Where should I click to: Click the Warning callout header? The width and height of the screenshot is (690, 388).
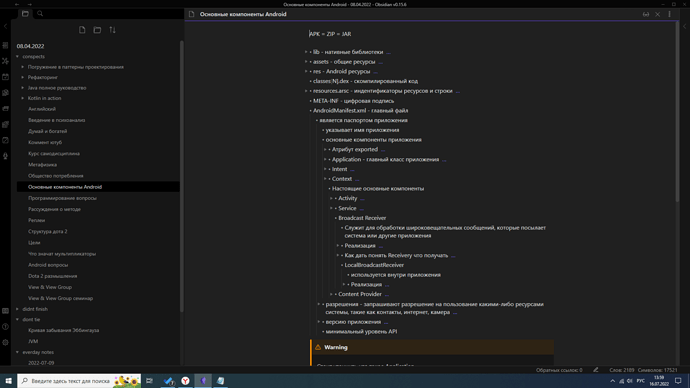(432, 347)
